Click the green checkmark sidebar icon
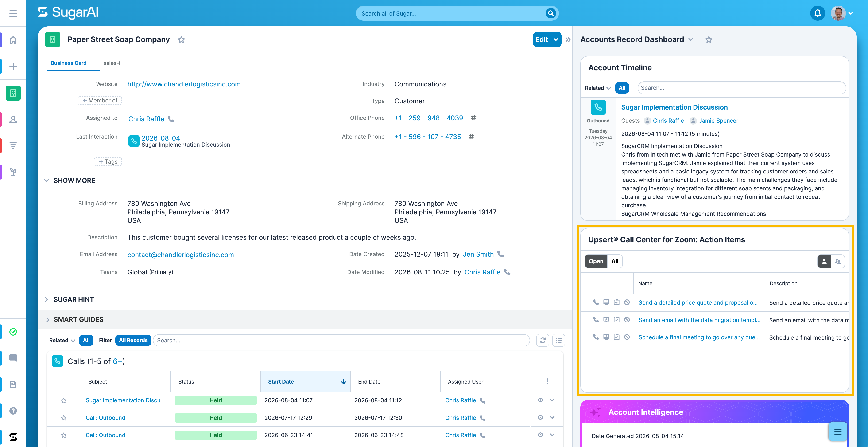 pos(13,332)
